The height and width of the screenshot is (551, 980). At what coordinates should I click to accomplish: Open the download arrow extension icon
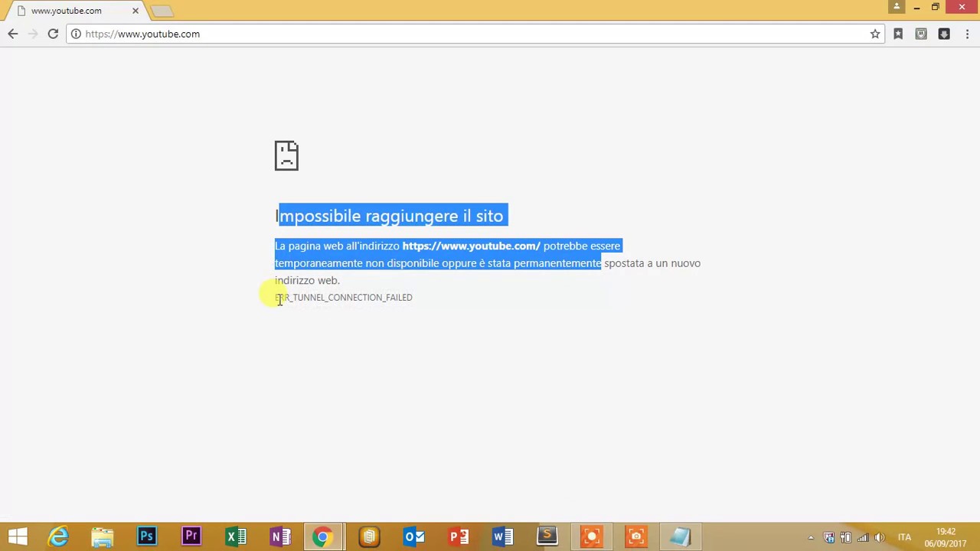(944, 34)
